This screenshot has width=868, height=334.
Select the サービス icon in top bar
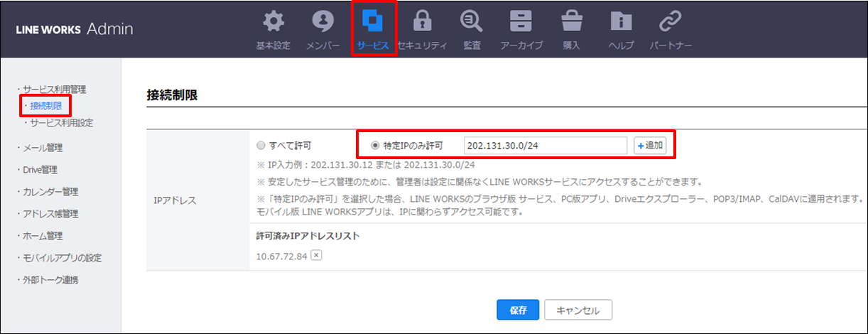tap(373, 23)
